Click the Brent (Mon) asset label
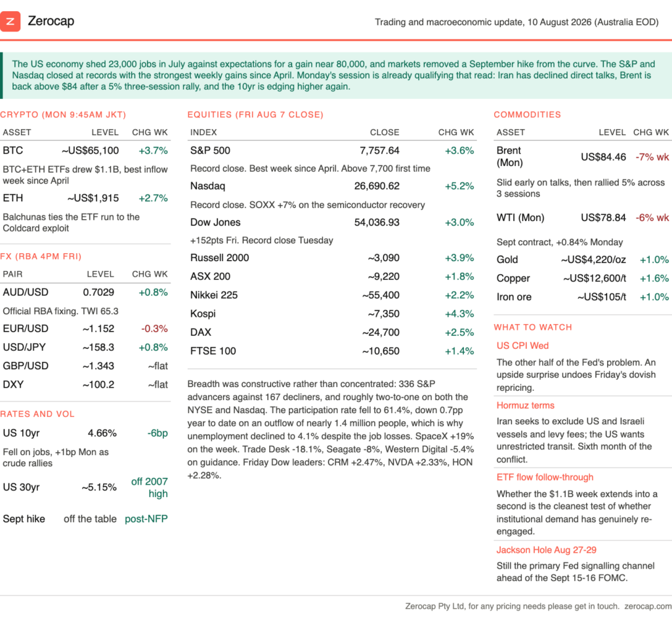Image resolution: width=672 pixels, height=623 pixels. coord(509,157)
